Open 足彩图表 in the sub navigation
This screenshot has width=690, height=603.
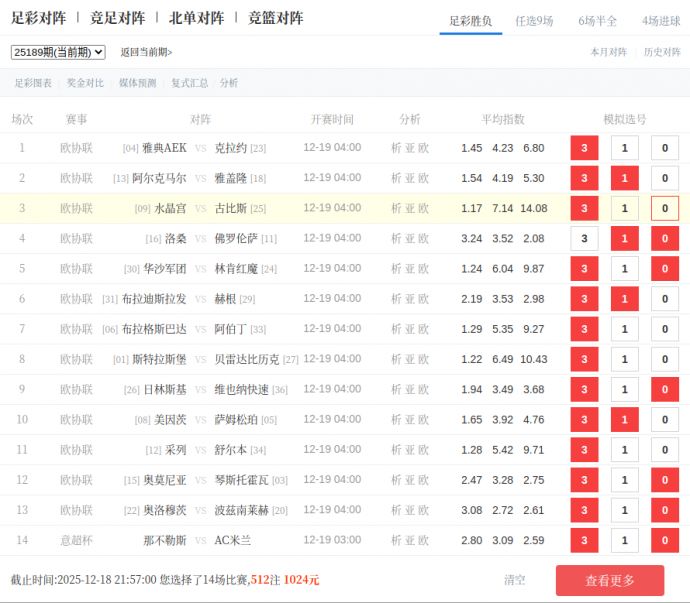[x=33, y=83]
